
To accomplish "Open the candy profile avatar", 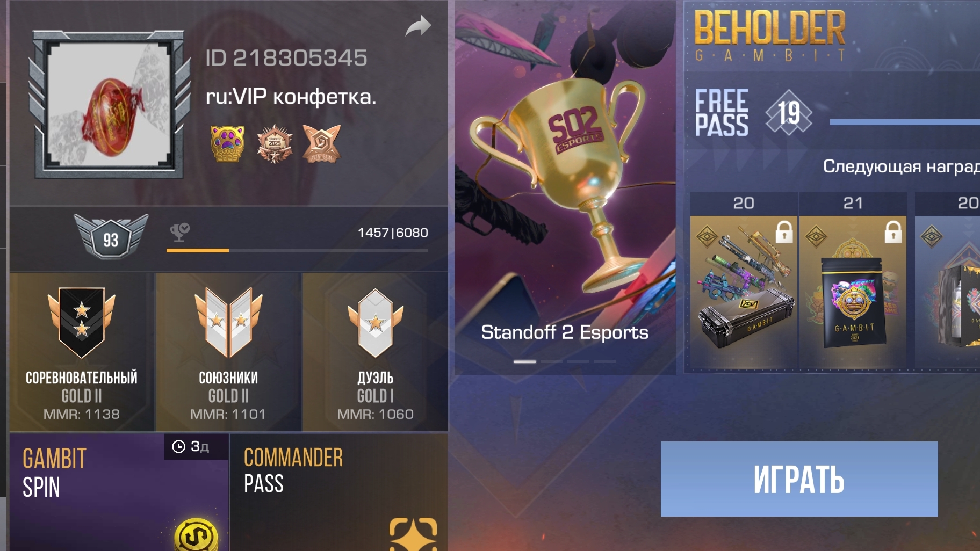I will click(110, 104).
